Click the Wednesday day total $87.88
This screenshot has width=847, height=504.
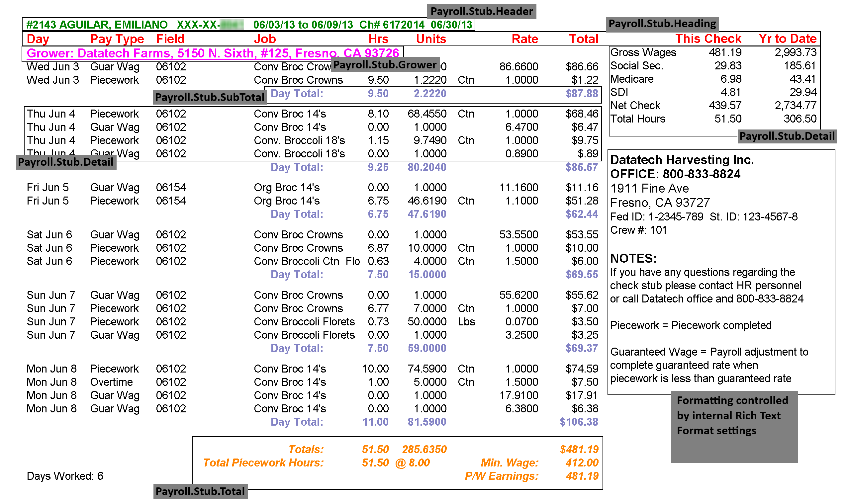tap(581, 94)
